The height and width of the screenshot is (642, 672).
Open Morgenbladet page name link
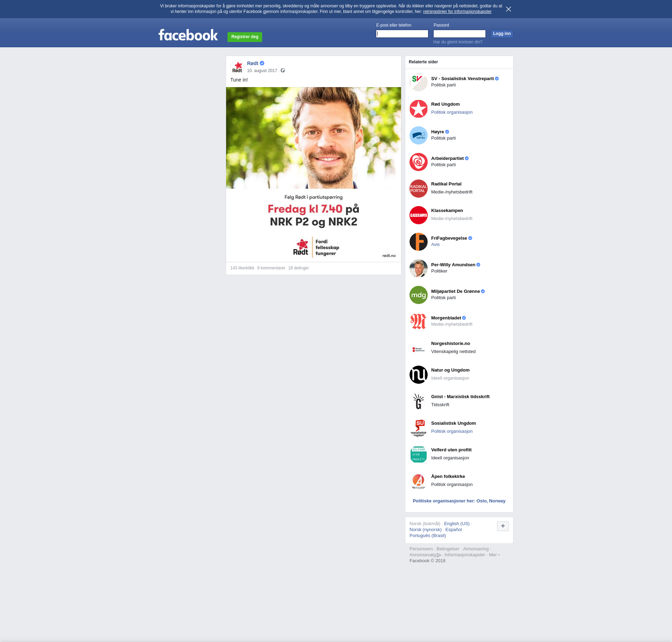coord(446,318)
